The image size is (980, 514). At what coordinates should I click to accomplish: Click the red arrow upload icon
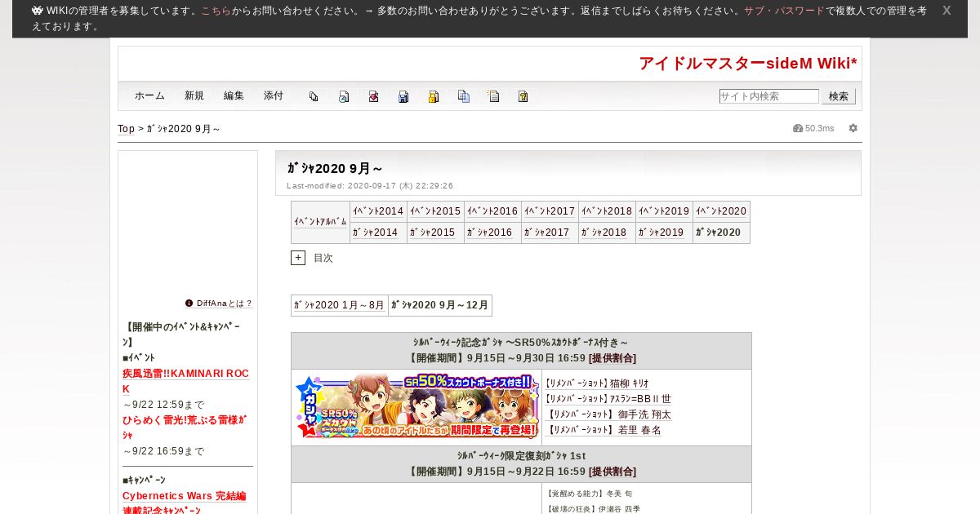point(373,96)
